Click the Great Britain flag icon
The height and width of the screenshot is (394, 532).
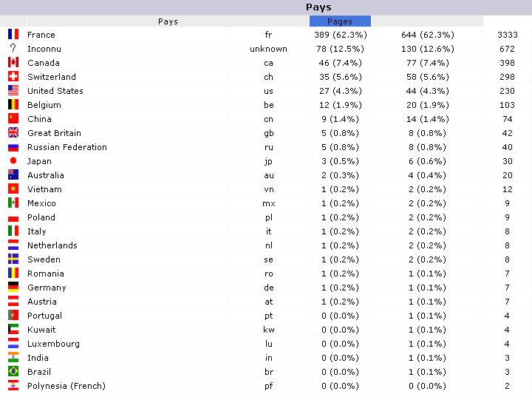point(13,132)
